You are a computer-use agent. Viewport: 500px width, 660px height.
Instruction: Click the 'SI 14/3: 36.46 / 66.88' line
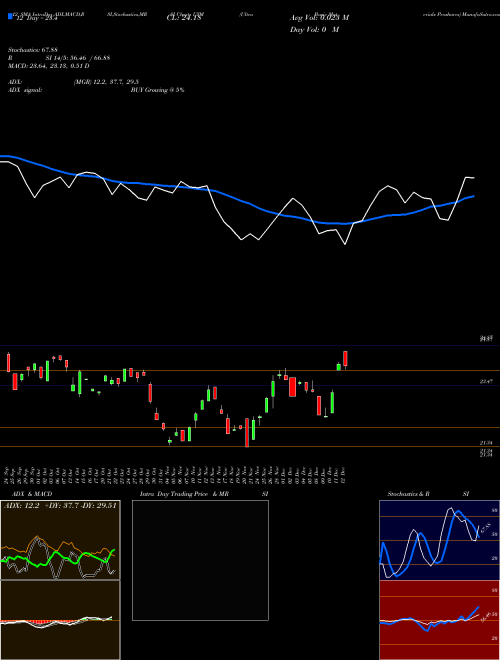pos(78,58)
